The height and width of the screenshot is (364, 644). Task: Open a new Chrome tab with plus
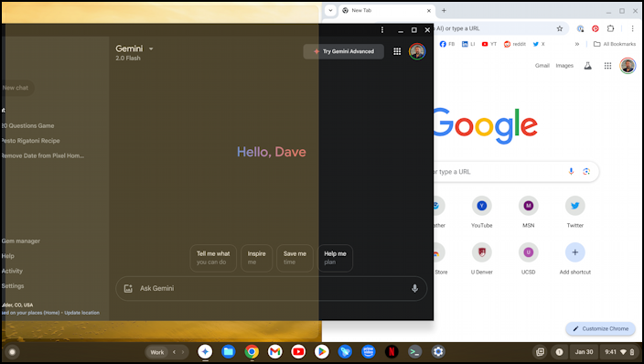444,11
